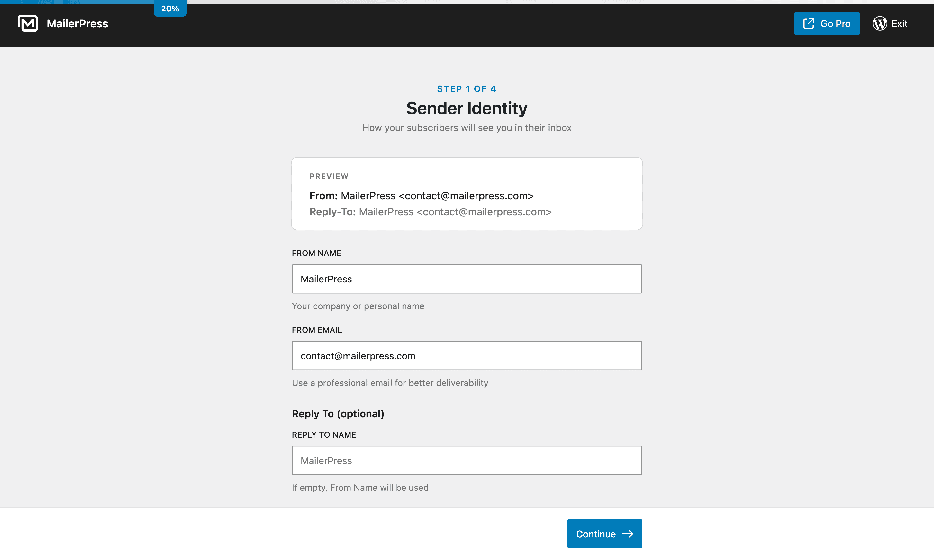
Task: Click the Sender Identity heading
Action: pos(467,108)
